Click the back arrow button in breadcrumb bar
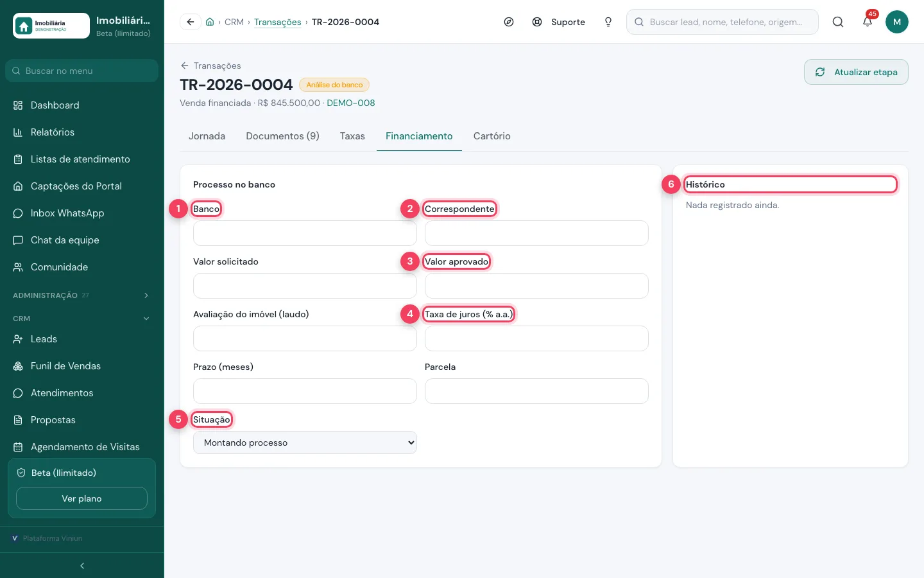 click(190, 22)
